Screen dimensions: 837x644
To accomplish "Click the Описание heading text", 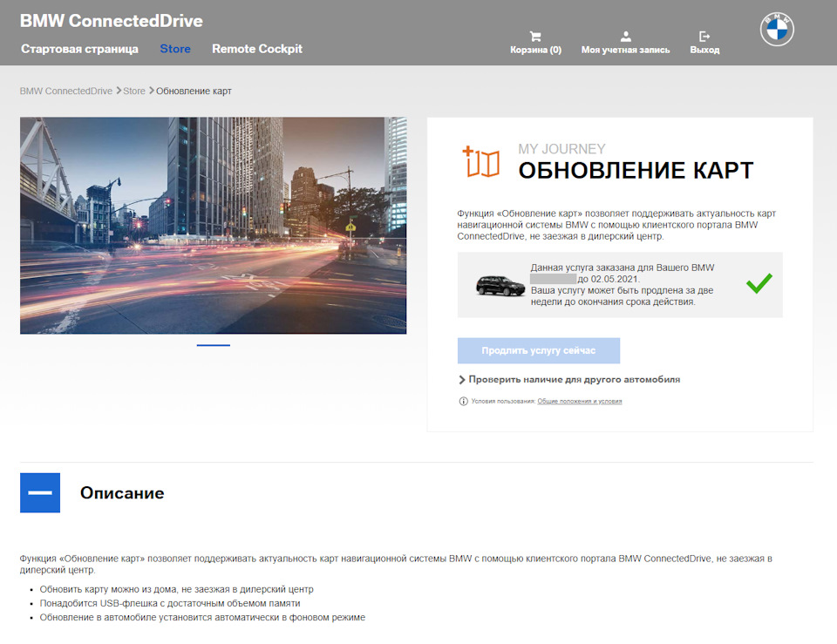I will [x=122, y=492].
